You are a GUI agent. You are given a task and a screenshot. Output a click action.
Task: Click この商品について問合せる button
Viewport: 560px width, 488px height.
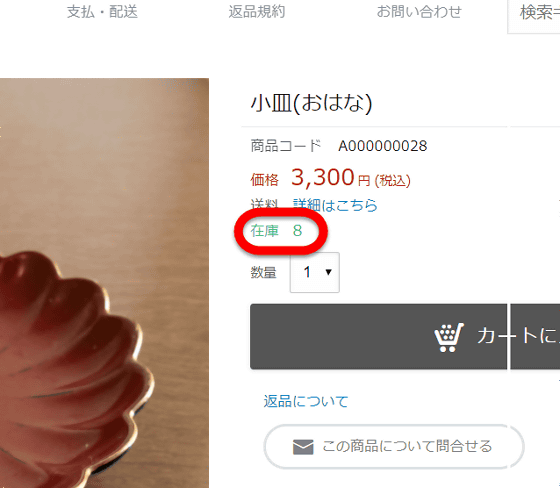[394, 447]
